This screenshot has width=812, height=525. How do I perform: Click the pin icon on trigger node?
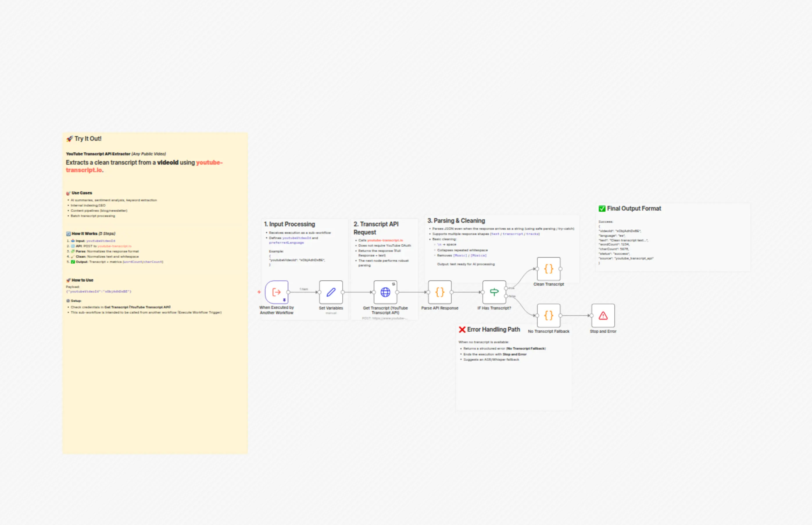[x=285, y=300]
